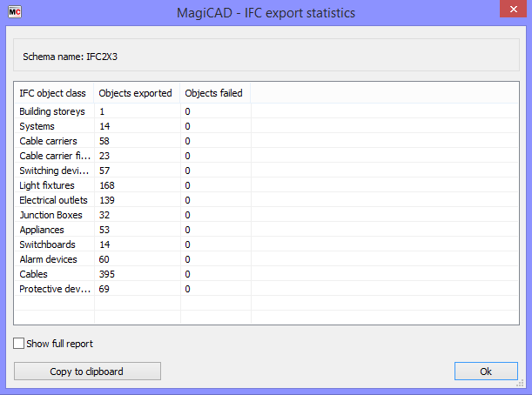Sort by Objects failed column header

tap(215, 93)
